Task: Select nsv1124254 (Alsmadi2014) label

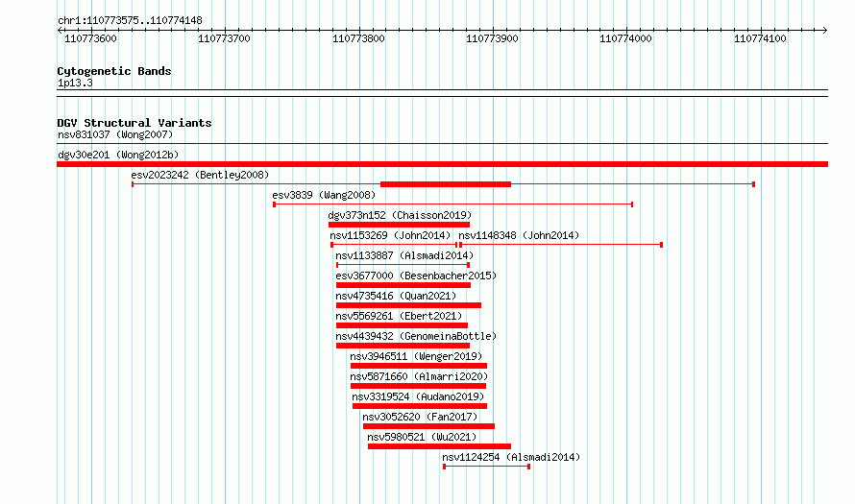Action: click(511, 457)
